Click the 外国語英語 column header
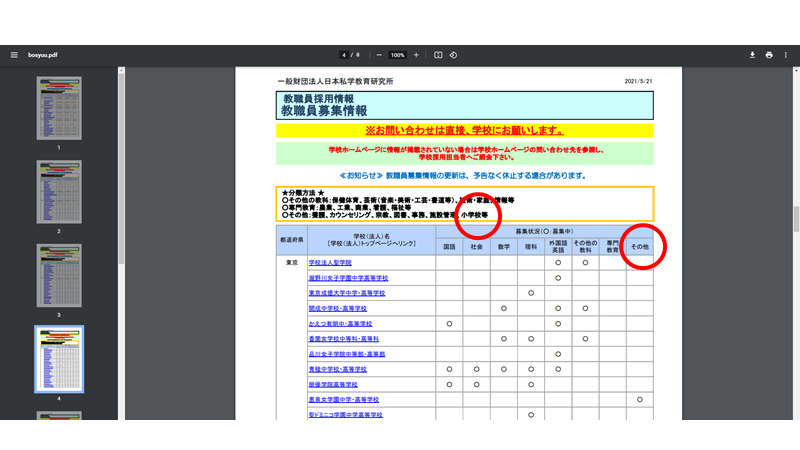The width and height of the screenshot is (800, 450). point(558,247)
